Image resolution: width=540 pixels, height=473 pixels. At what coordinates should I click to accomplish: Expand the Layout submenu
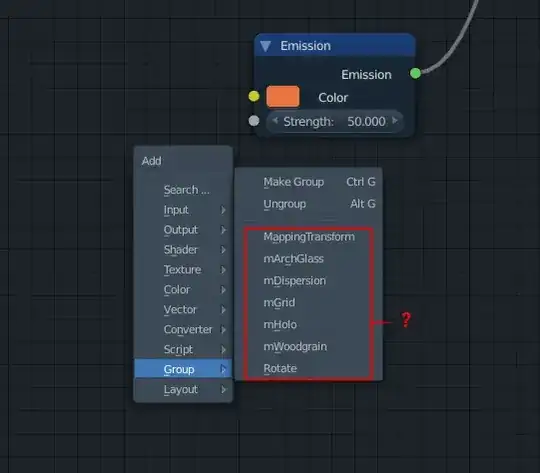[x=183, y=390]
